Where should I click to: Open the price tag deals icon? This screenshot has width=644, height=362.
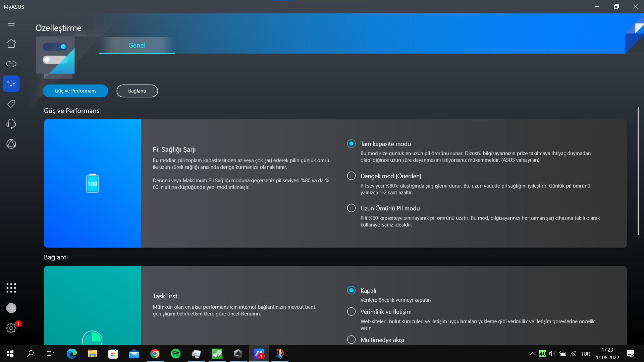(x=11, y=104)
